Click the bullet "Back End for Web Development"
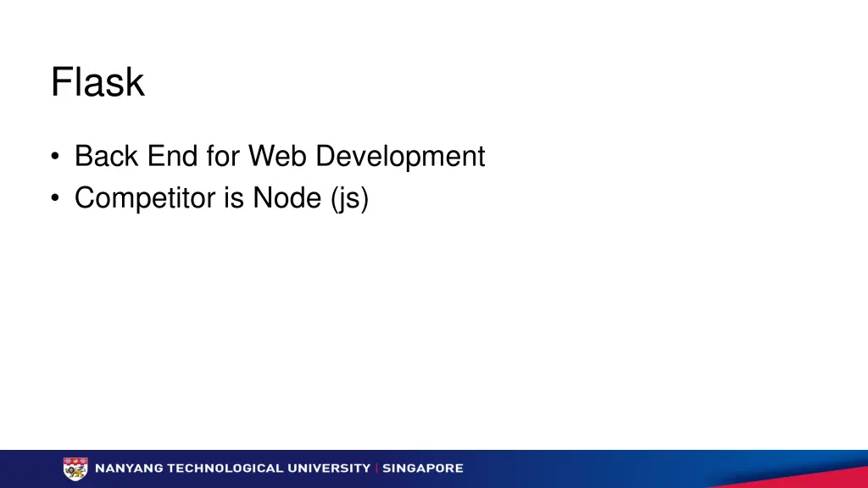This screenshot has height=488, width=868. (x=280, y=156)
